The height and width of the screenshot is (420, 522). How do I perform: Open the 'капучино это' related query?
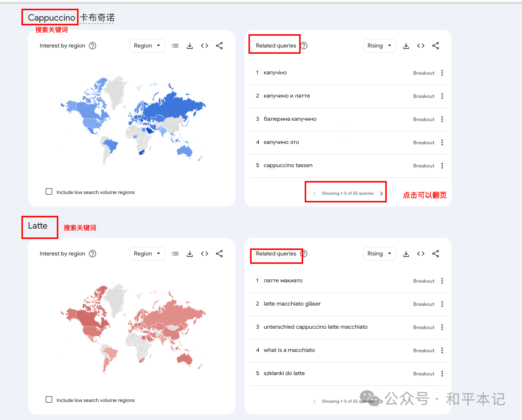[x=281, y=142]
